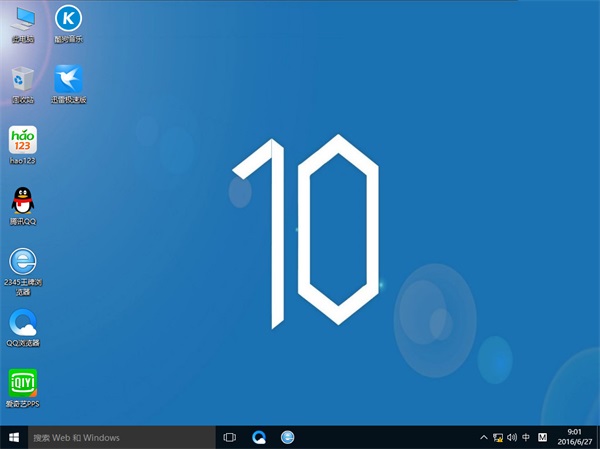600x449 pixels.
Task: Launch 2345 browser from the taskbar
Action: [x=288, y=438]
